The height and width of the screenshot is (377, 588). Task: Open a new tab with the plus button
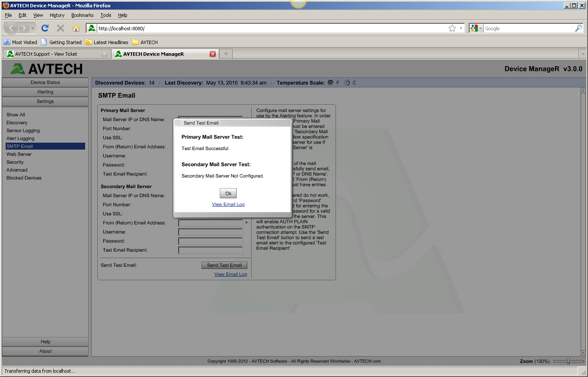pyautogui.click(x=226, y=54)
